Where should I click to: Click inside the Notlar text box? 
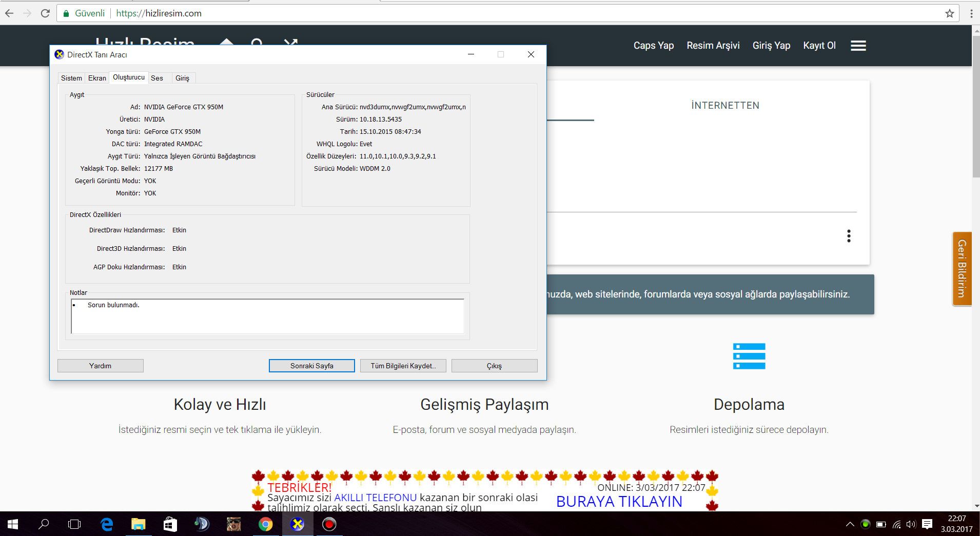click(267, 316)
